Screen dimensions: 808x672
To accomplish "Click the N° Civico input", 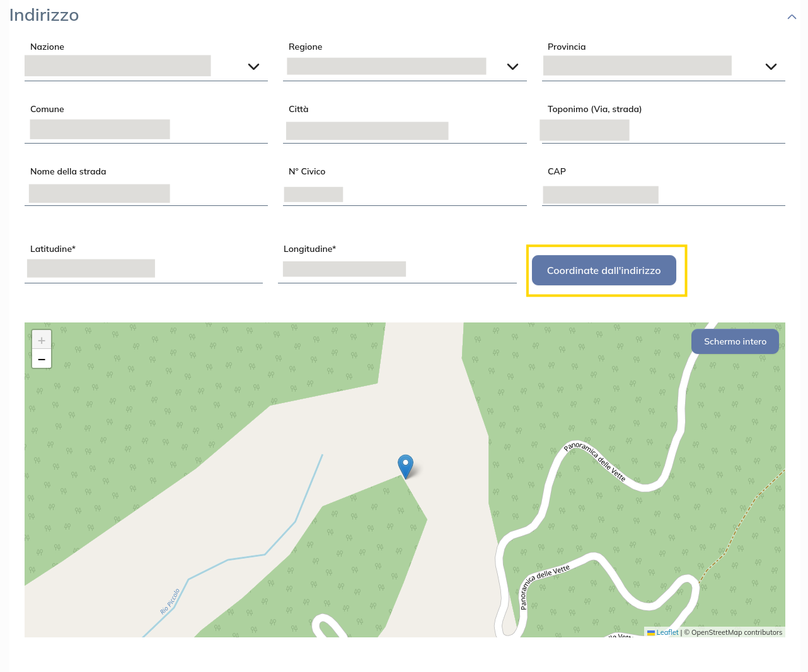I will [404, 194].
